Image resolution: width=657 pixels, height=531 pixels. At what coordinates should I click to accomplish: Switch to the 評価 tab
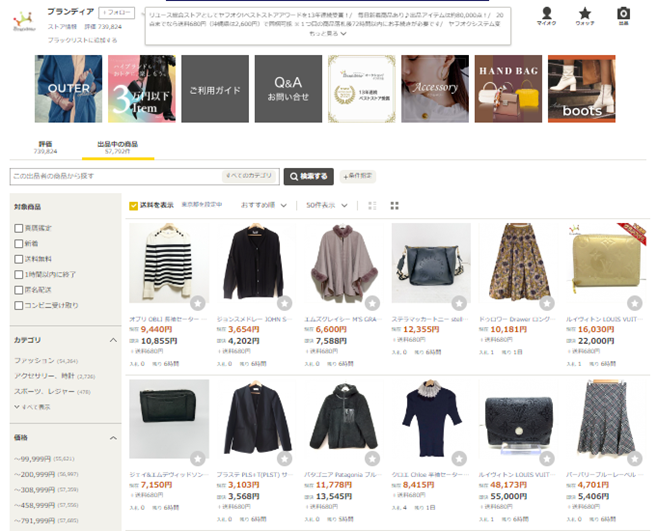pos(45,147)
